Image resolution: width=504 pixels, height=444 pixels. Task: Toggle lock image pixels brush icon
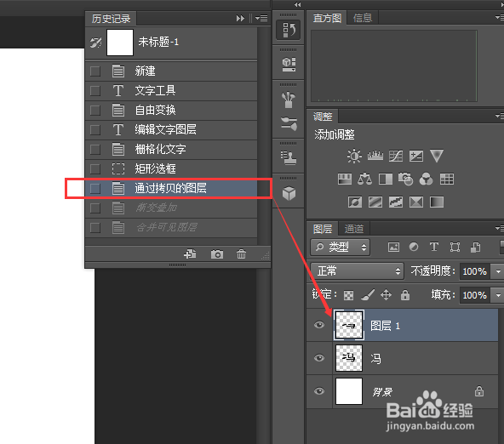tap(368, 294)
